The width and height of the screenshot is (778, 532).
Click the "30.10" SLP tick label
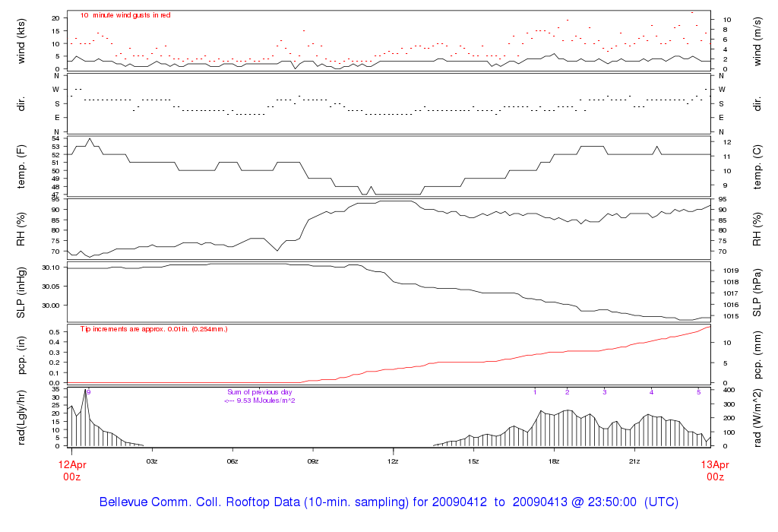click(51, 268)
